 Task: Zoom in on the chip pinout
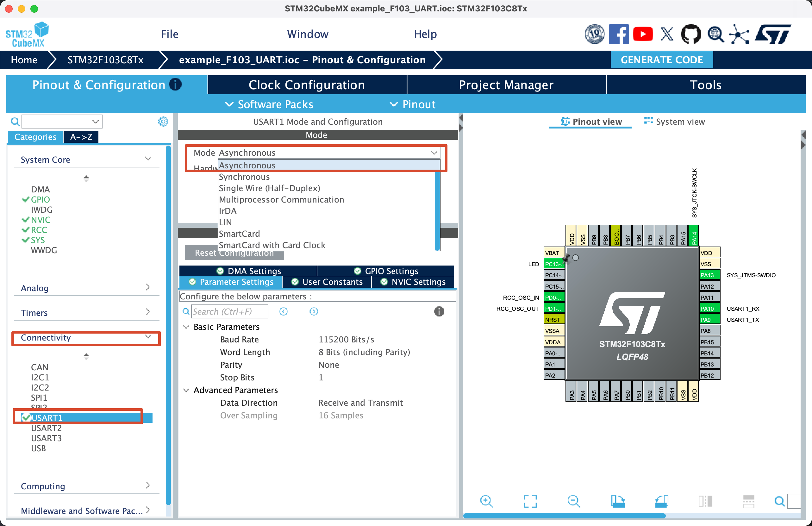click(x=486, y=501)
